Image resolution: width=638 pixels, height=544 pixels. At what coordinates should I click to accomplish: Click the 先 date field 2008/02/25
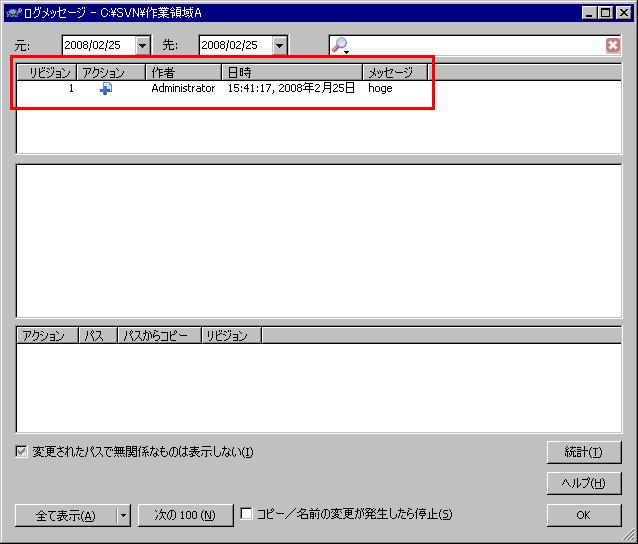tap(236, 45)
